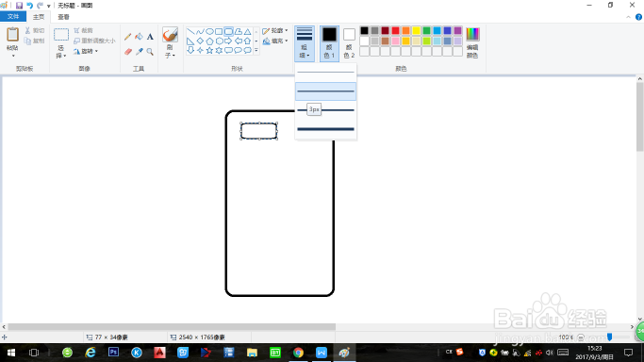Choose the Right triangle shape

point(190,41)
